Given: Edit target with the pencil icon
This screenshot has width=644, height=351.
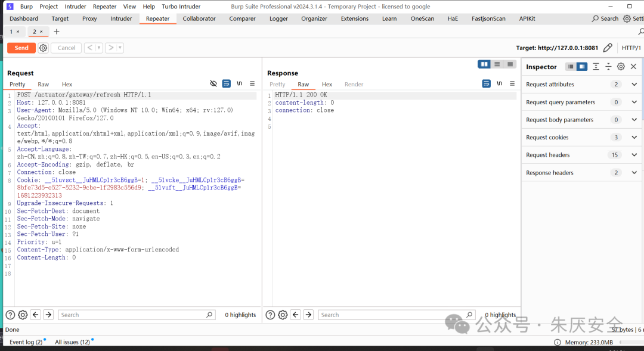Looking at the screenshot, I should pyautogui.click(x=608, y=48).
